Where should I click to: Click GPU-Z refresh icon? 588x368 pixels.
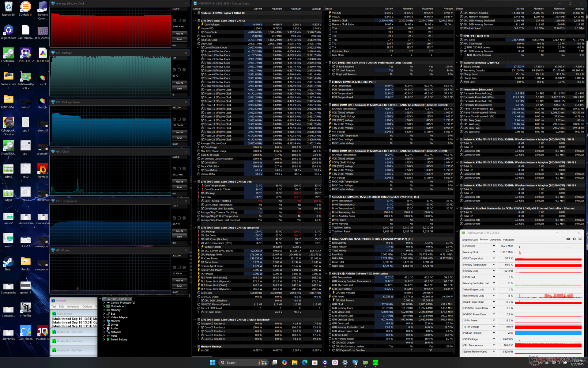tap(574, 239)
